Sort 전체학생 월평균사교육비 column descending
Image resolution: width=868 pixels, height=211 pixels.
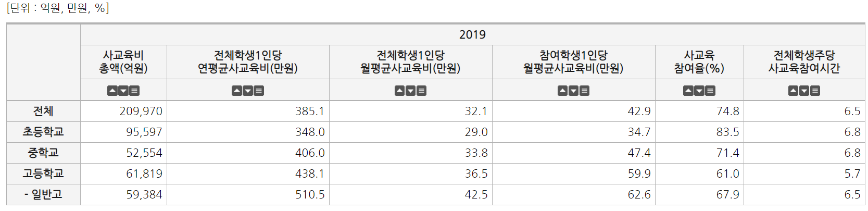pyautogui.click(x=411, y=91)
